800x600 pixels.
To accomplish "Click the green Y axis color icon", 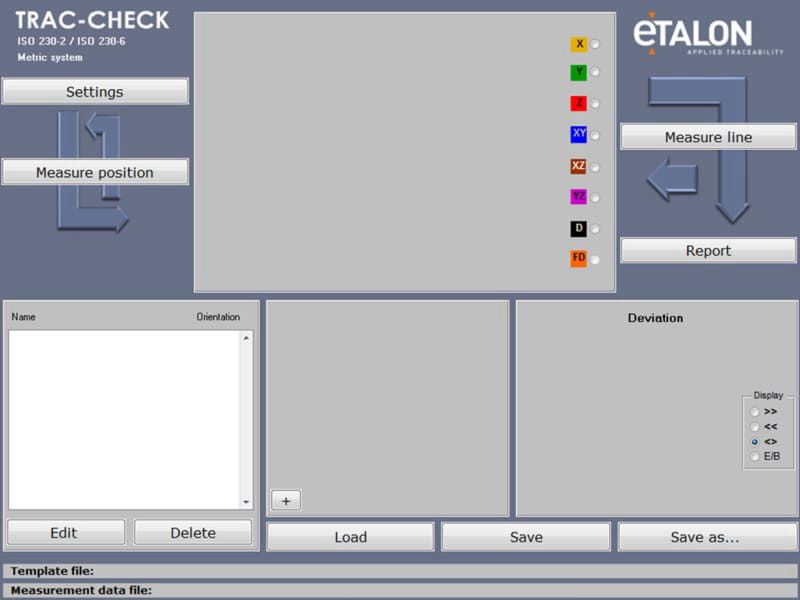I will [579, 72].
